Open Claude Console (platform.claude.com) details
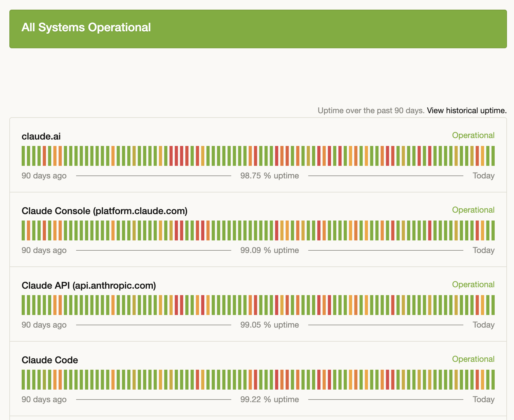The width and height of the screenshot is (514, 420). coord(105,211)
